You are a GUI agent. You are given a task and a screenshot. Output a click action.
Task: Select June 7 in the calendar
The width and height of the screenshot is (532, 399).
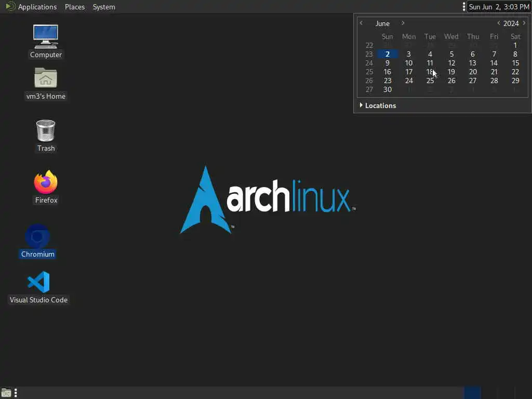coord(494,54)
